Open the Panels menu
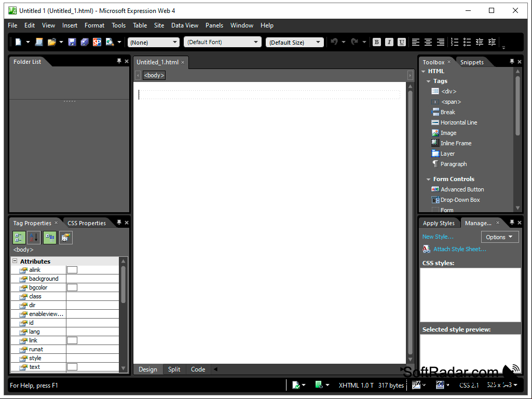532x399 pixels. point(214,25)
